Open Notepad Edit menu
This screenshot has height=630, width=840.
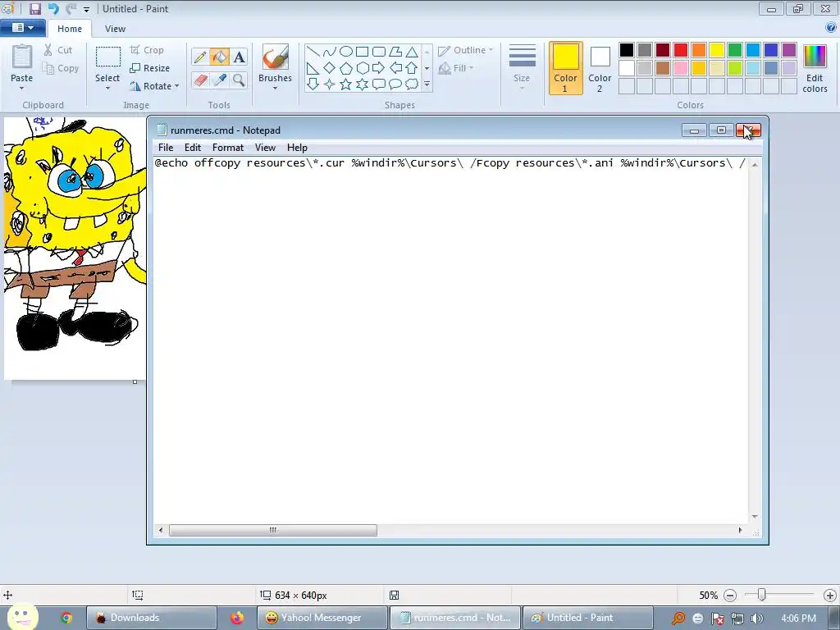coord(192,148)
